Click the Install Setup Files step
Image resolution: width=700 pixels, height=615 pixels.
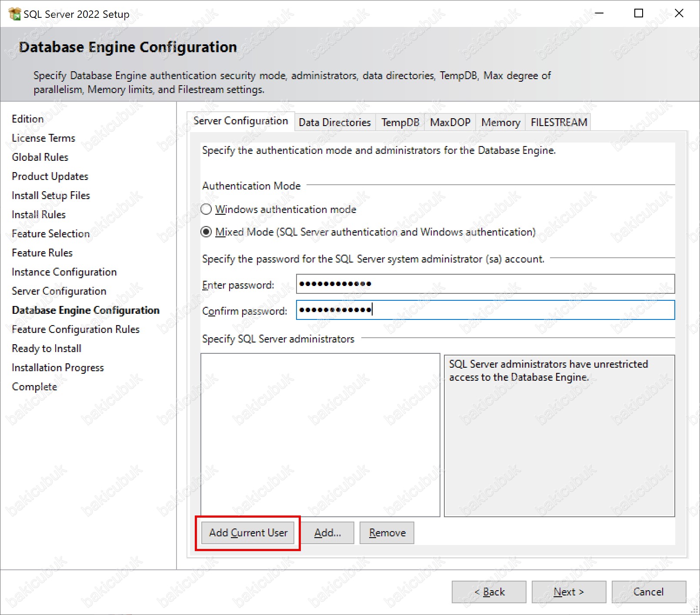click(x=51, y=196)
